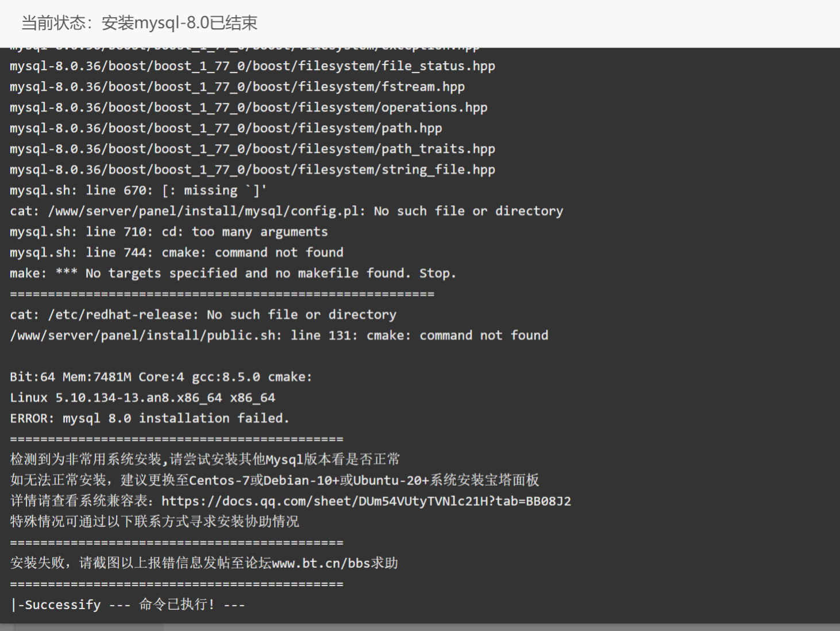This screenshot has height=631, width=840.
Task: Select the 'line 710: cd: too many arguments' line
Action: point(168,232)
